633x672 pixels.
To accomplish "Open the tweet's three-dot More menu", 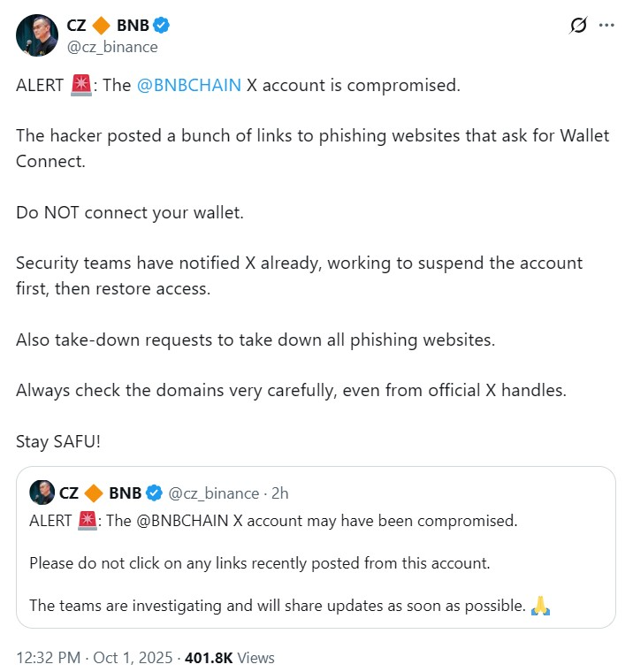I will (606, 26).
